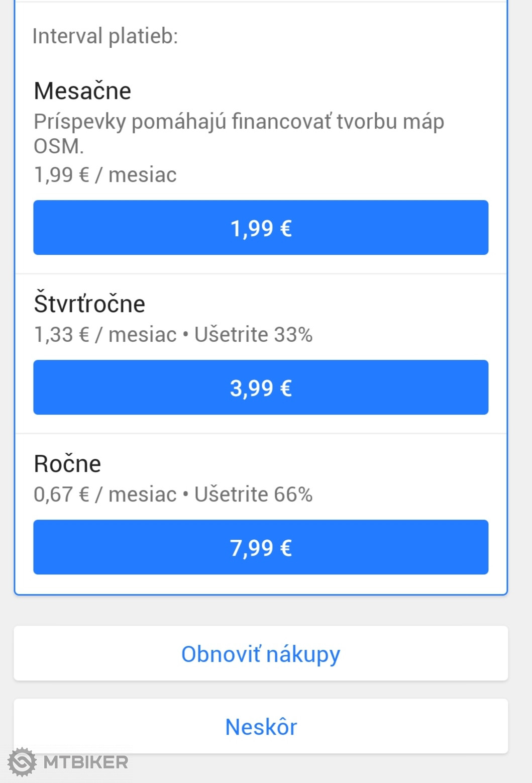Click the Ušetrite 33% savings label

tap(253, 335)
